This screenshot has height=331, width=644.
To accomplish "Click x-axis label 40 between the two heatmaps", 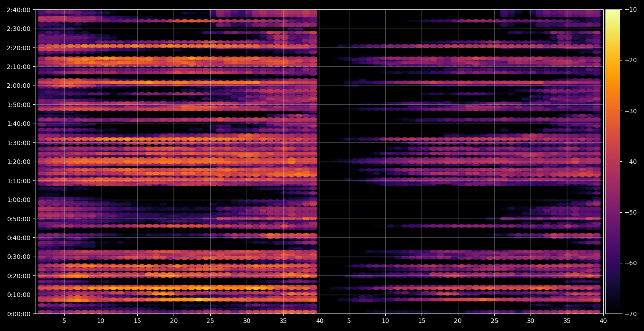I will point(319,321).
